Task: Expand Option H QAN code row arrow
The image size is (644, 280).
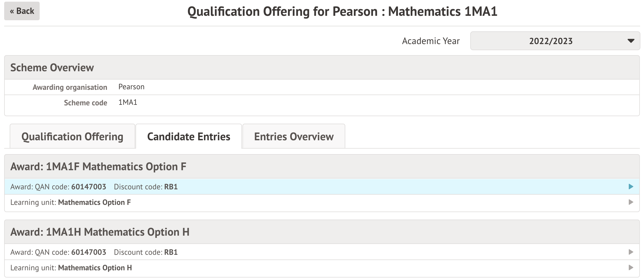Action: pyautogui.click(x=631, y=252)
